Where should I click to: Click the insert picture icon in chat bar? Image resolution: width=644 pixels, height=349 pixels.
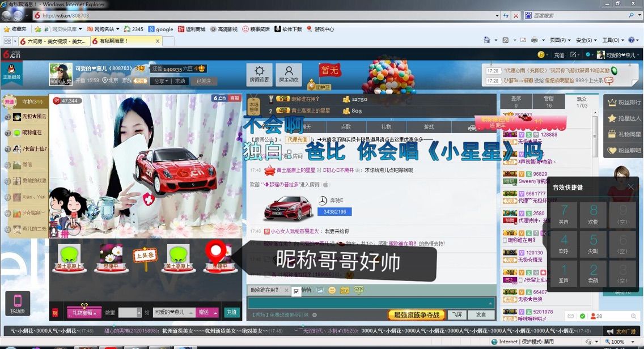[320, 290]
